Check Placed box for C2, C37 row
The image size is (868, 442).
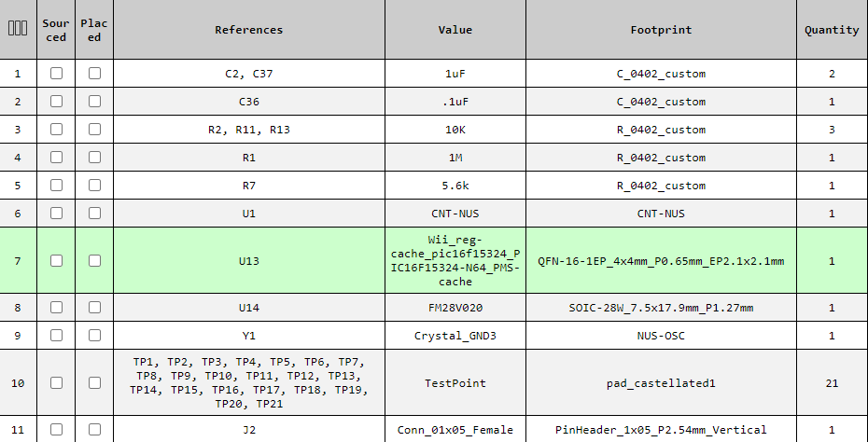tap(94, 73)
